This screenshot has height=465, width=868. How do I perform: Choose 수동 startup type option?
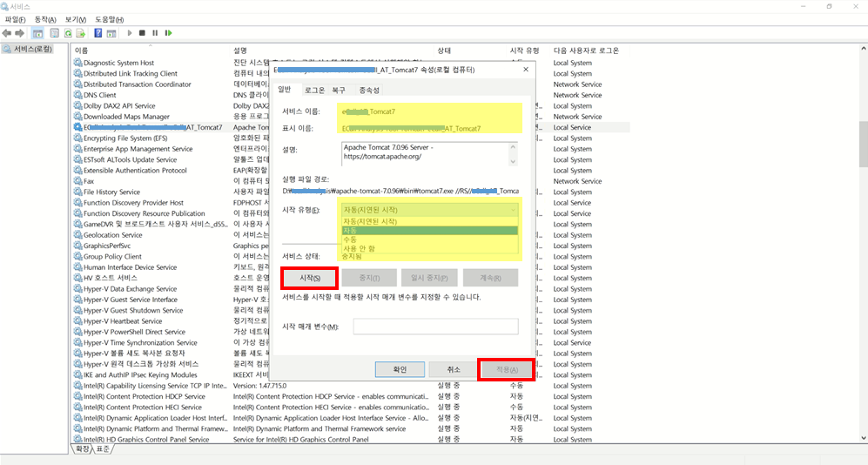[429, 239]
